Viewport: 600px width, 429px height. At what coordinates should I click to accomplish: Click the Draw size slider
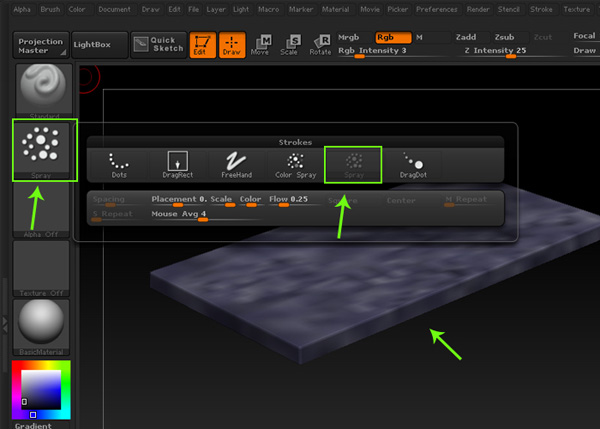[585, 51]
